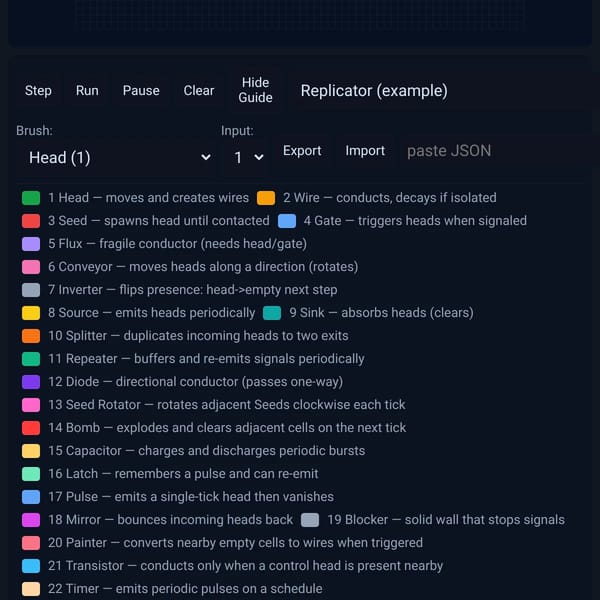Viewport: 600px width, 600px height.
Task: Click the orange Wire legend swatch
Action: [266, 198]
